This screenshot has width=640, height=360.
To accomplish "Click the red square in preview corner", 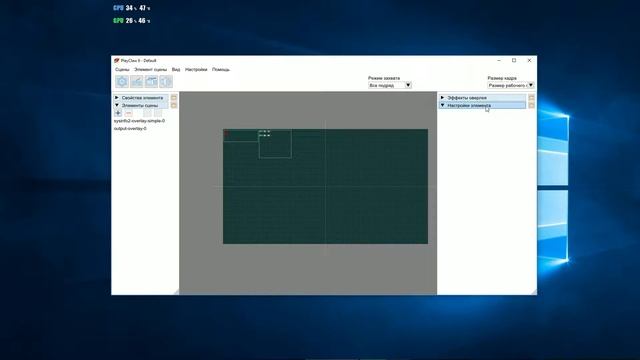I will (x=227, y=133).
